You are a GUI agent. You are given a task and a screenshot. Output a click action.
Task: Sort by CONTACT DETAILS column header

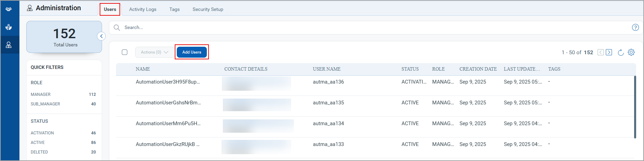click(246, 69)
